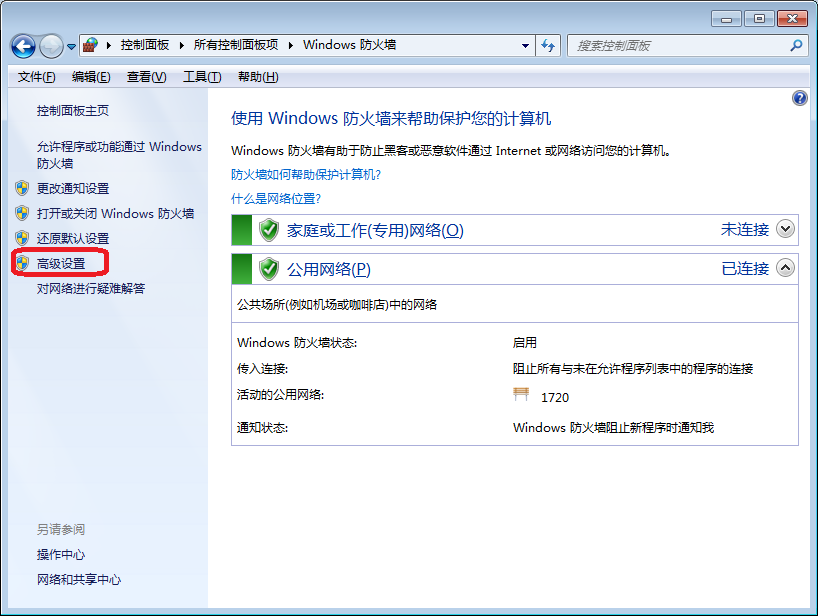This screenshot has height=616, width=818.
Task: Open 打开或关闭 Windows 防火墙
Action: [115, 213]
